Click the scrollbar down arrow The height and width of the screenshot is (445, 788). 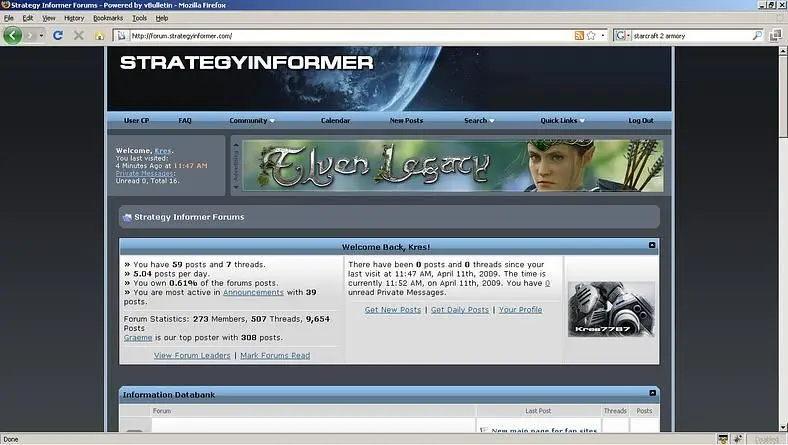tap(783, 427)
